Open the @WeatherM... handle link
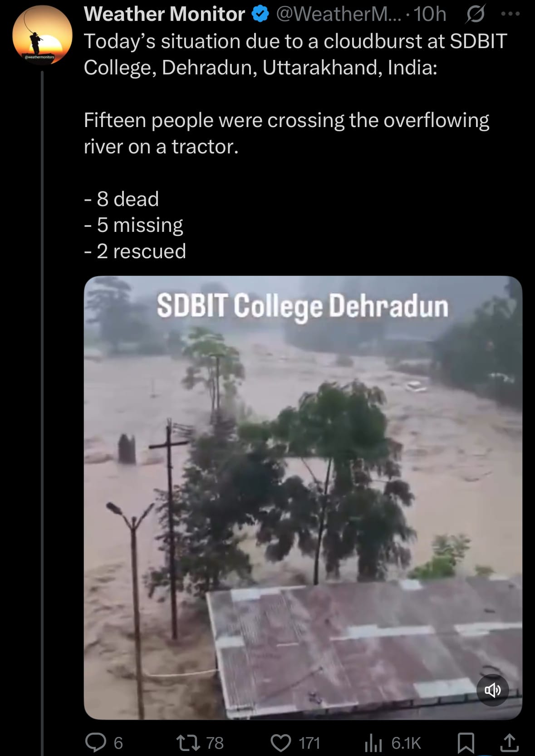The height and width of the screenshot is (756, 535). [339, 15]
